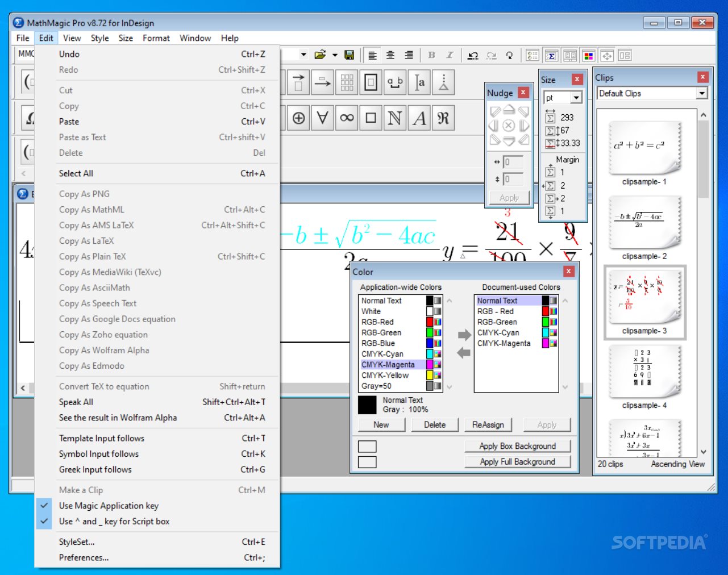Click the New button in Color panel
This screenshot has width=728, height=575.
[381, 424]
